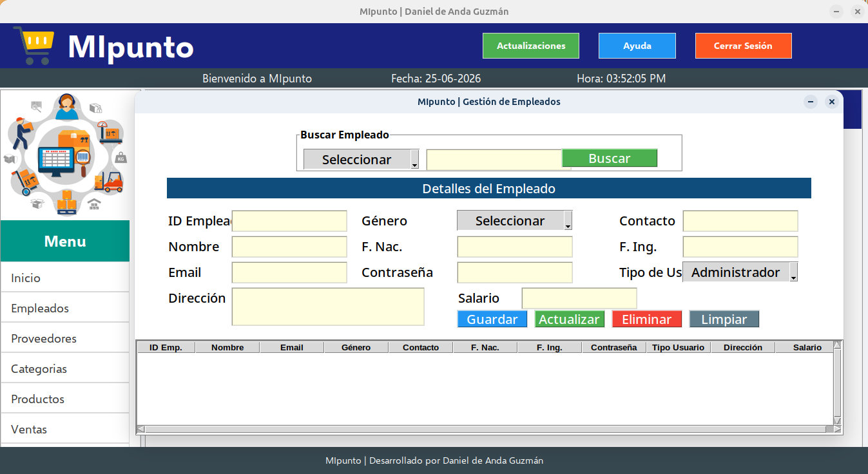This screenshot has width=868, height=474.
Task: Click the Contacto table column header
Action: pyautogui.click(x=421, y=347)
